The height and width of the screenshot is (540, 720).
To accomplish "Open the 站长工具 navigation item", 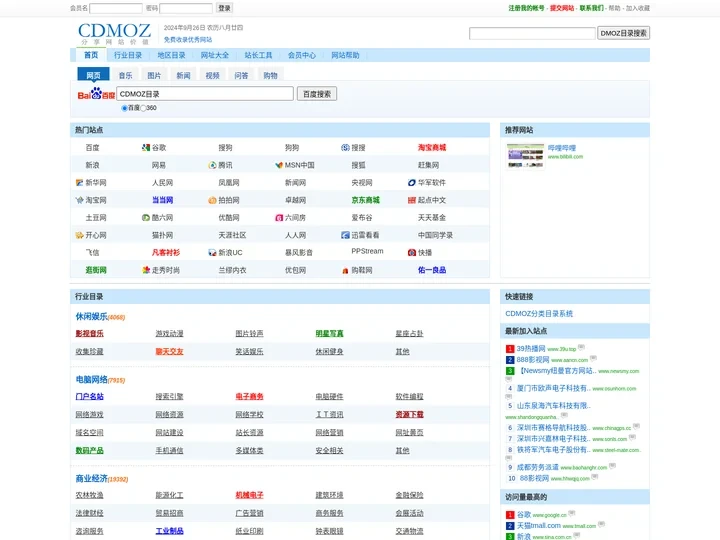I will (258, 55).
